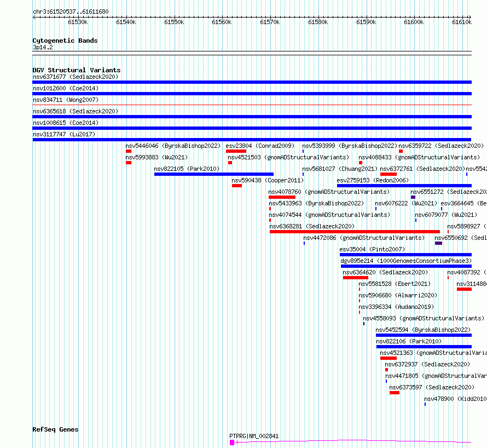The height and width of the screenshot is (448, 487).
Task: Click long red bar of nsv6368281 (Sedlazeck2020)
Action: (x=355, y=232)
